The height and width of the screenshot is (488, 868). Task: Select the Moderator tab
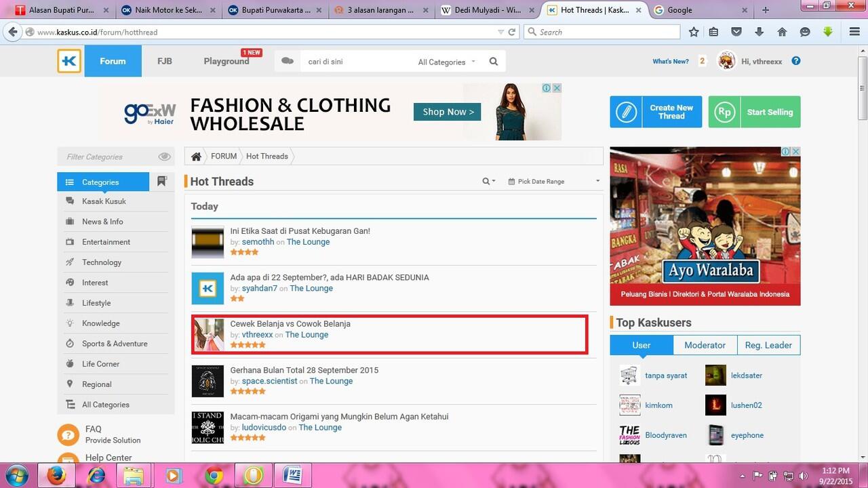pos(705,345)
